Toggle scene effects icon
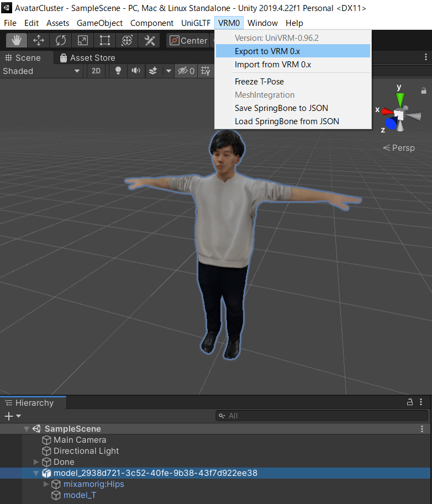The height and width of the screenshot is (504, 432). pyautogui.click(x=153, y=71)
